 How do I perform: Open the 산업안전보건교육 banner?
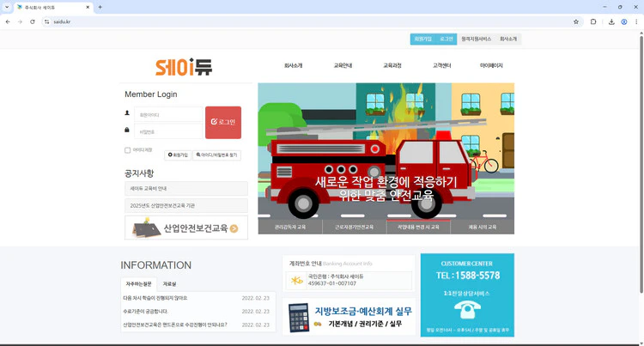pyautogui.click(x=186, y=228)
